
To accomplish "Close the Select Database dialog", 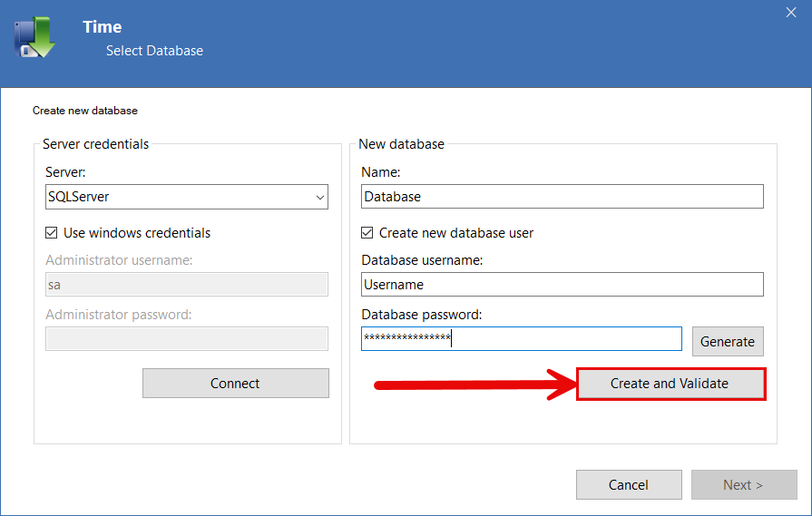I will pyautogui.click(x=791, y=13).
